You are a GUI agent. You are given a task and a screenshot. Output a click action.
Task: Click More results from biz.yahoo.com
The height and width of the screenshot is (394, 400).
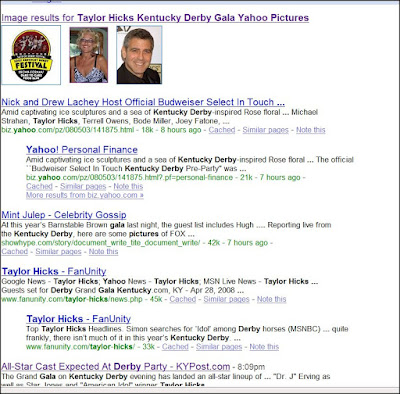[x=85, y=195]
